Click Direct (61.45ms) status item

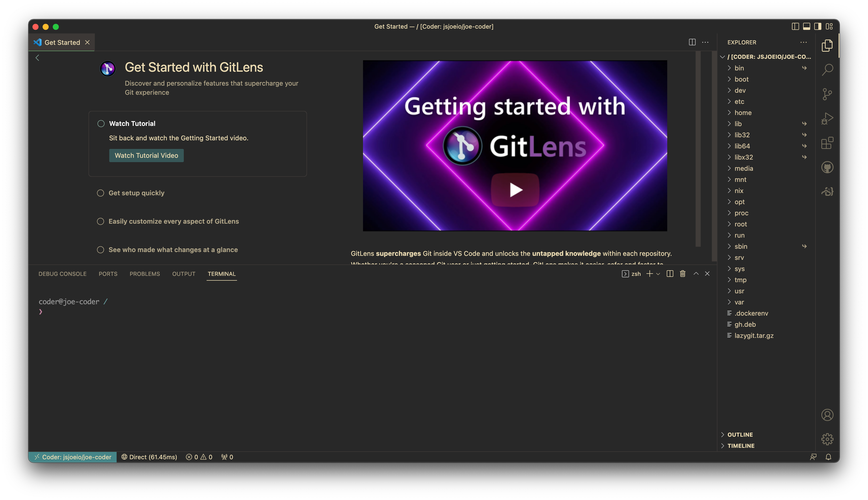pos(149,457)
